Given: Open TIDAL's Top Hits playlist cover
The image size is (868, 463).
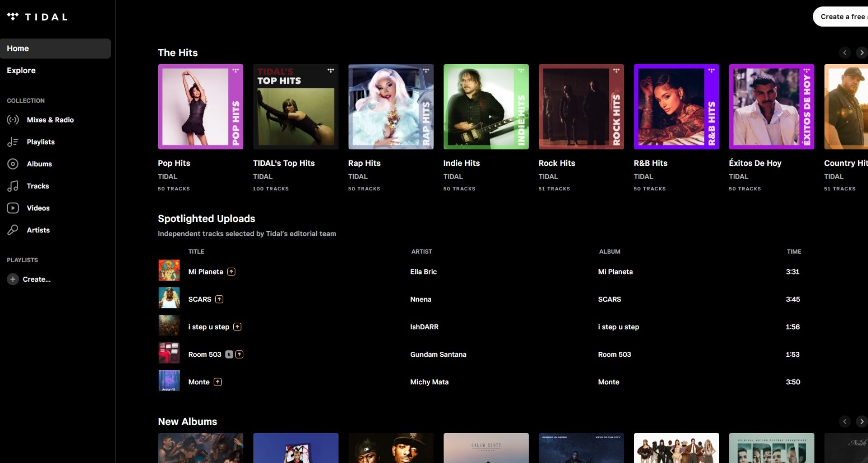Looking at the screenshot, I should coord(296,107).
